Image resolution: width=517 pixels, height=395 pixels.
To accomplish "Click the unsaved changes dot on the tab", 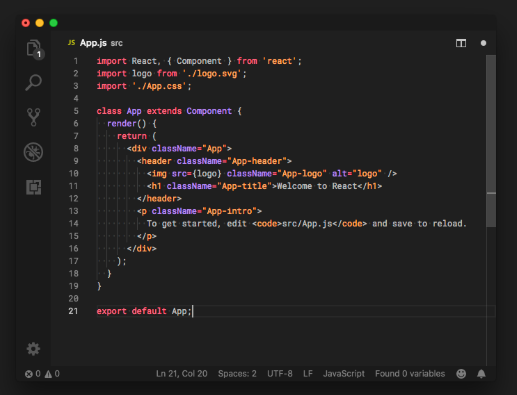I will 483,43.
